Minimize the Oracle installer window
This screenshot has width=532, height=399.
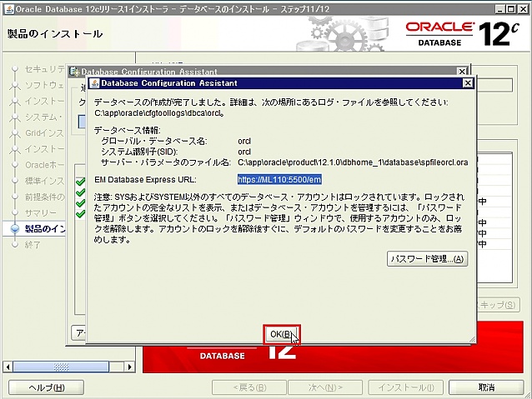click(499, 9)
